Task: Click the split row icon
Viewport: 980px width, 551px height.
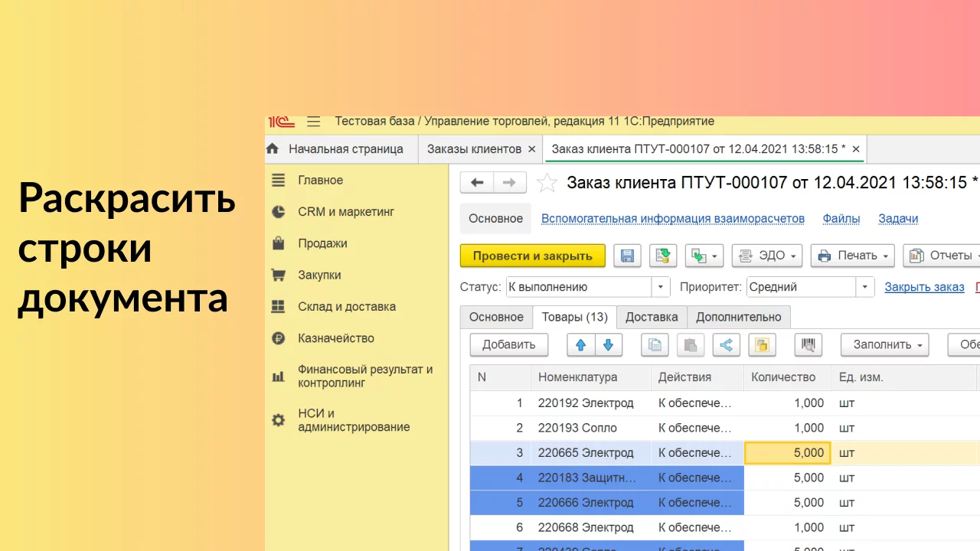Action: point(726,344)
